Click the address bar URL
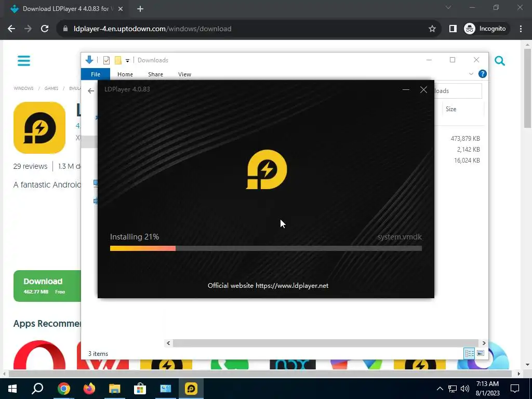532x399 pixels. pyautogui.click(x=152, y=29)
